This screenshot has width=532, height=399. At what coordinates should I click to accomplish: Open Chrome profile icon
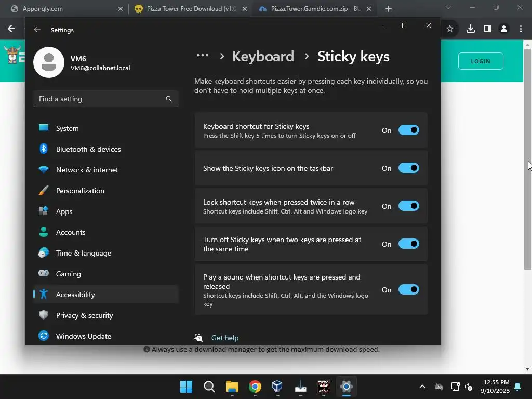[504, 29]
